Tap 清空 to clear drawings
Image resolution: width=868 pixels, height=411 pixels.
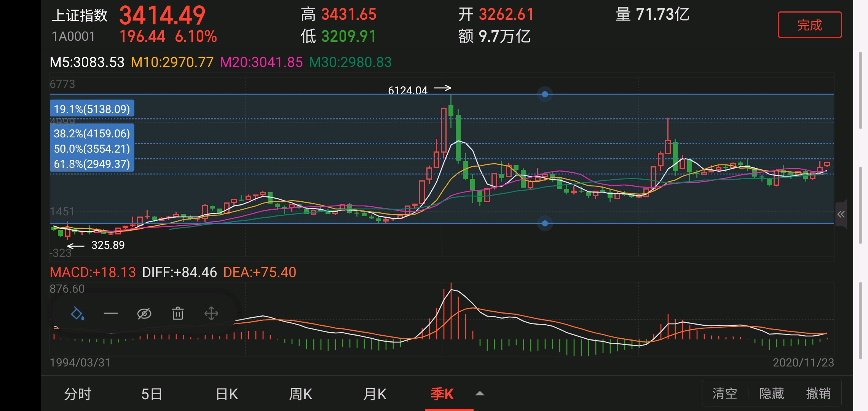[x=725, y=393]
